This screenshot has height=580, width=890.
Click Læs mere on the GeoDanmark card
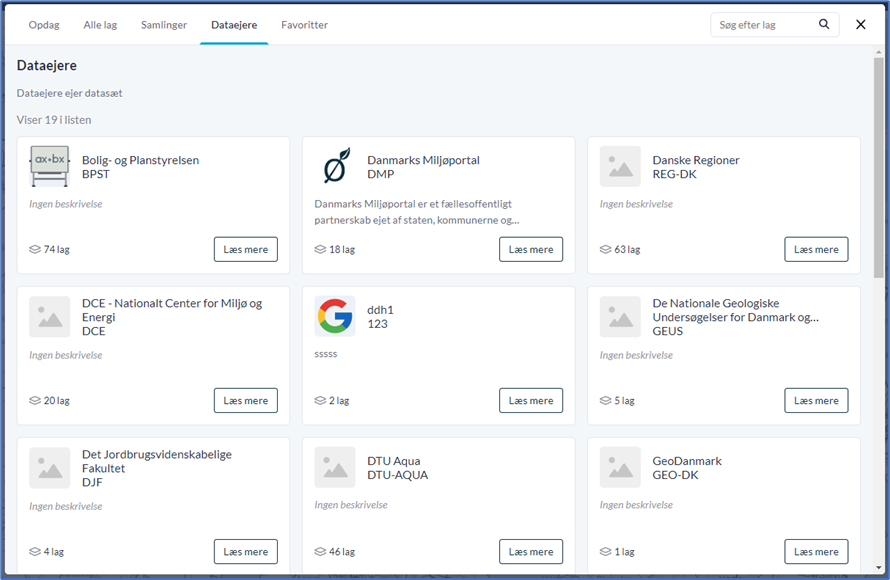pyautogui.click(x=816, y=551)
